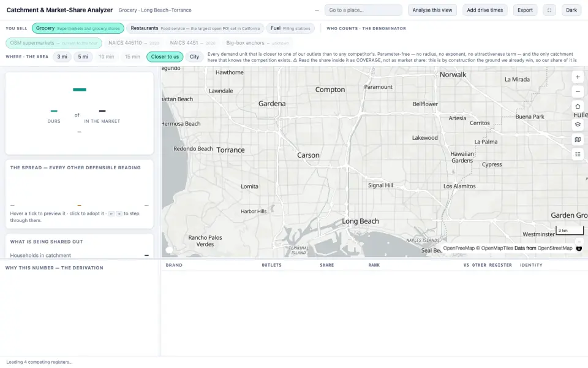
Task: Choose the Big-box anchors denominator
Action: point(257,43)
